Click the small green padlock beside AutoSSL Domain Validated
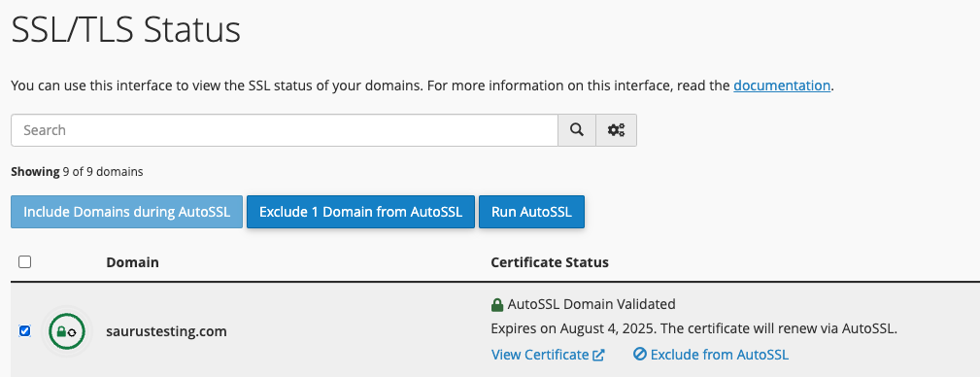Screen dimensions: 980x377 click(497, 305)
